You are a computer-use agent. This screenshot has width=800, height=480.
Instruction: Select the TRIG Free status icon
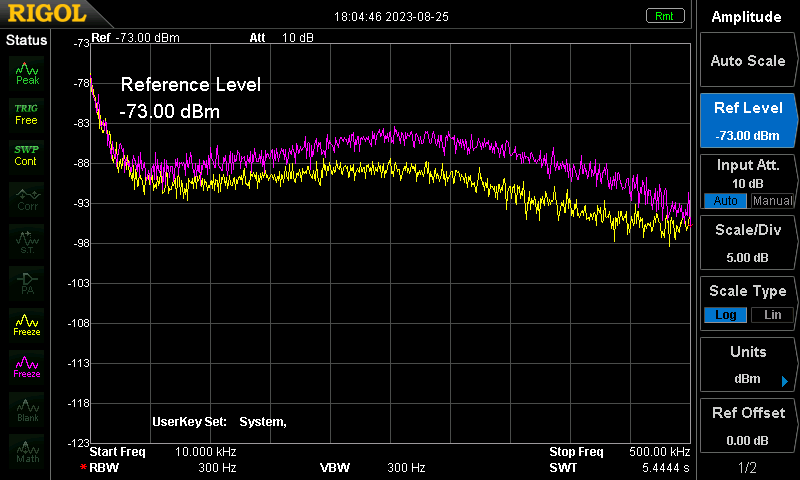pos(27,114)
